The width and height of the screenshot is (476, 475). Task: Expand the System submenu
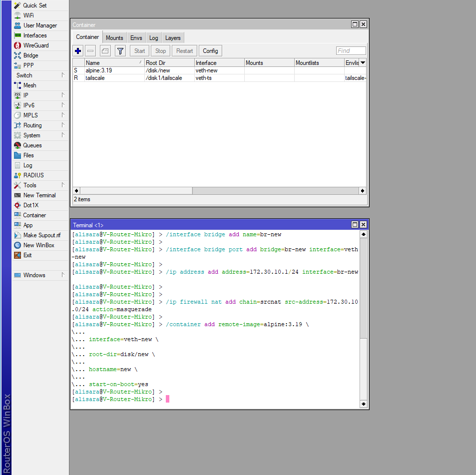40,135
